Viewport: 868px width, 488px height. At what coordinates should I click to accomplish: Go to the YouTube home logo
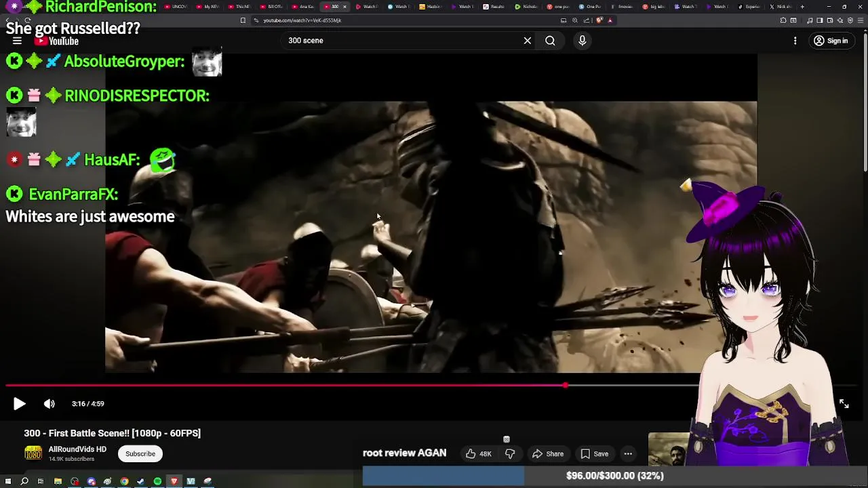[x=57, y=41]
